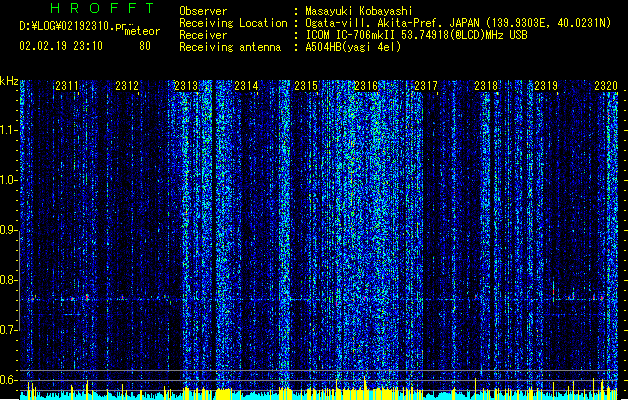
Task: Click the A504HB(yagi 4el) antenna text
Action: (x=353, y=47)
